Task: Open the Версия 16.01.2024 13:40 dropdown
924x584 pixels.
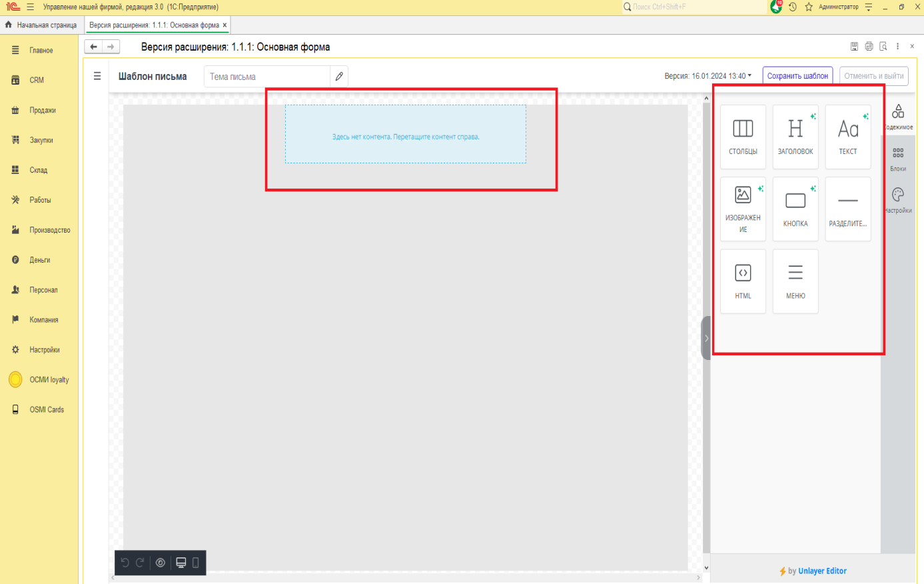Action: [x=708, y=76]
